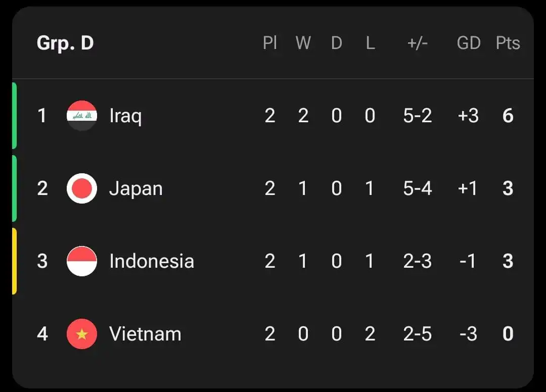Viewport: 546px width, 392px height.
Task: Click the Japan flag icon
Action: 82,188
